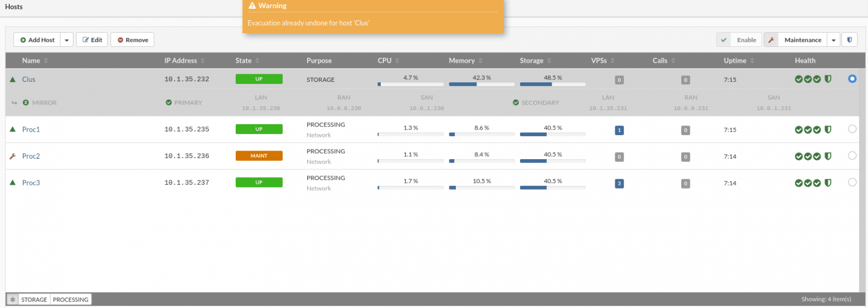Click the Calls count badge for Clus

(x=686, y=80)
